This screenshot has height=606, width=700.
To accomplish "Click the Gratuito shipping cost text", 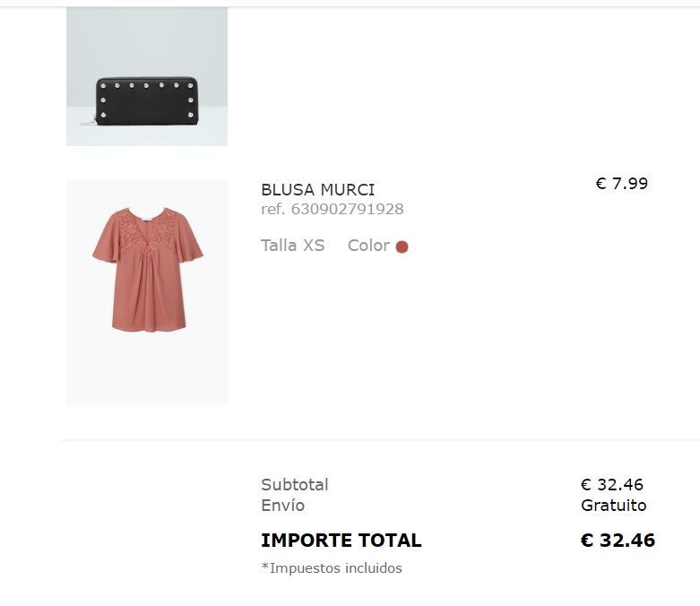I will [x=613, y=506].
